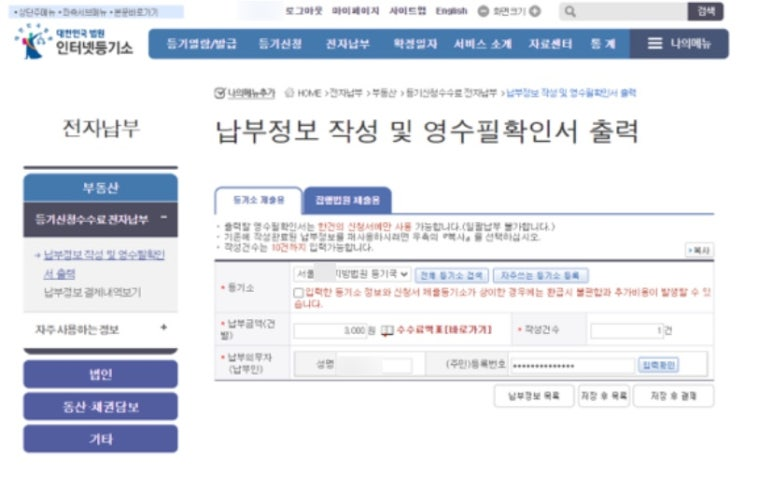The image size is (773, 487).
Task: Click the 부동산 breadcrumb link
Action: (384, 93)
